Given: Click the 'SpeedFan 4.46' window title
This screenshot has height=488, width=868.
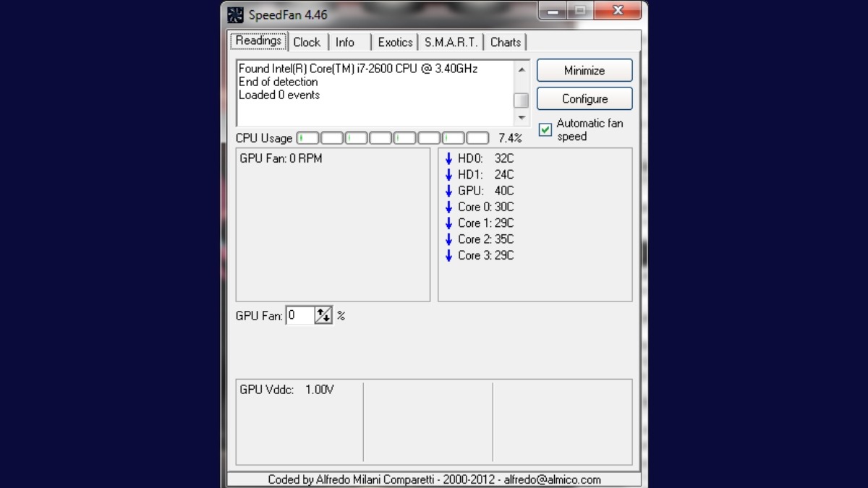Looking at the screenshot, I should 288,14.
